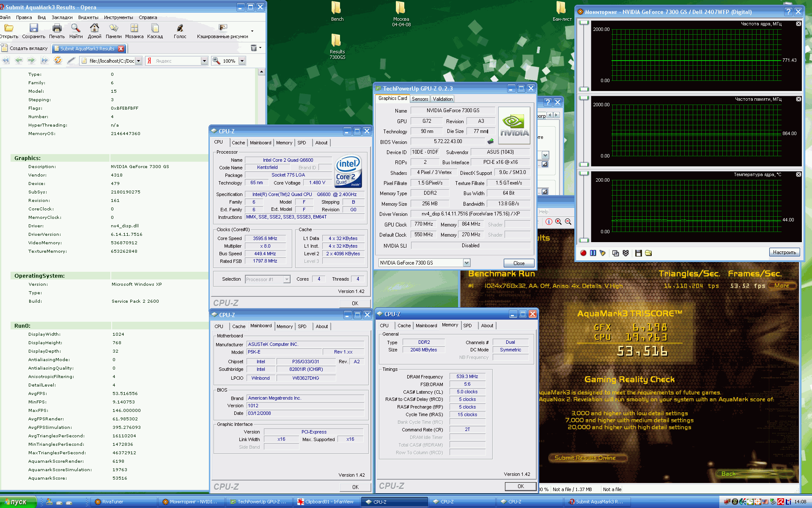Open the Yandex search engine dropdown
The height and width of the screenshot is (508, 812).
[204, 61]
